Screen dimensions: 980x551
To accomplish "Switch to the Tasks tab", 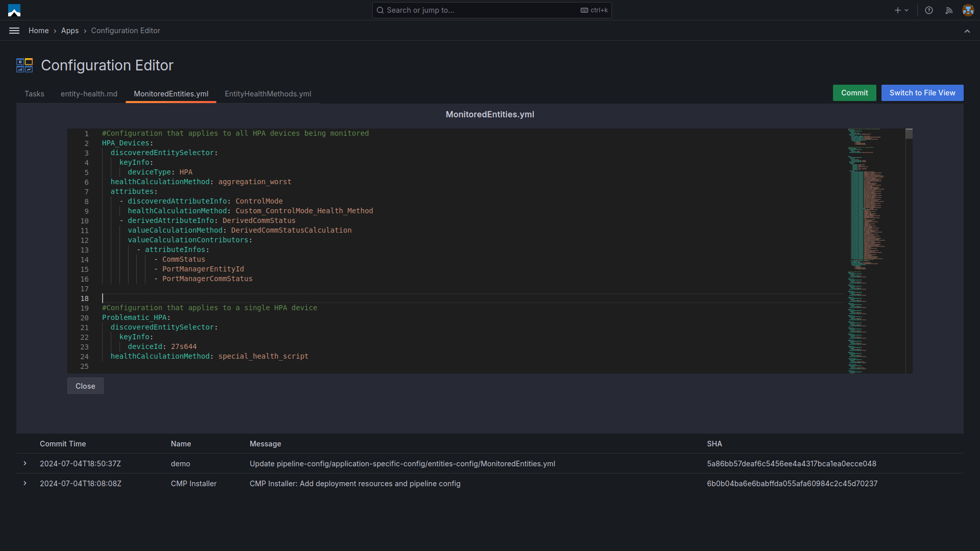I will pos(34,94).
